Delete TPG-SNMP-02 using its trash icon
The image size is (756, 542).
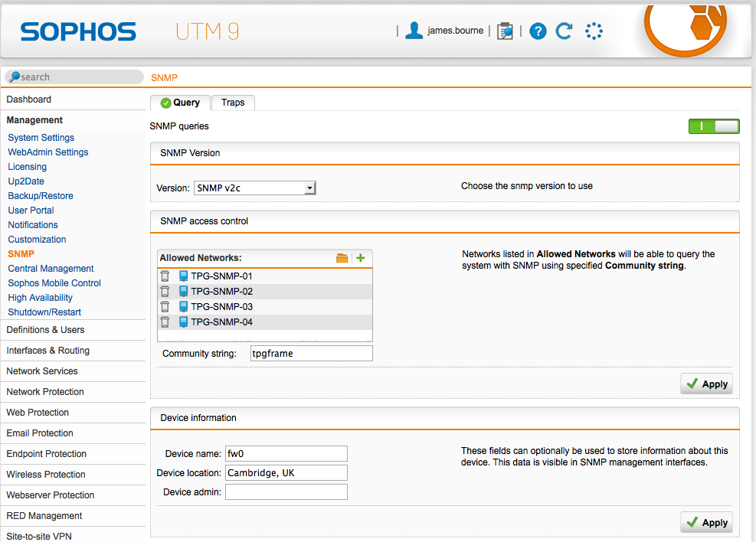tap(165, 292)
